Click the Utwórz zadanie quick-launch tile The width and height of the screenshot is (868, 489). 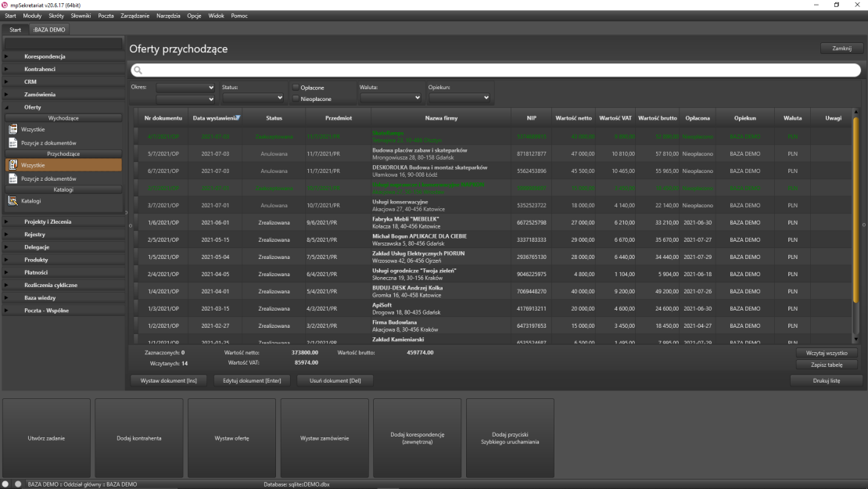click(x=46, y=438)
